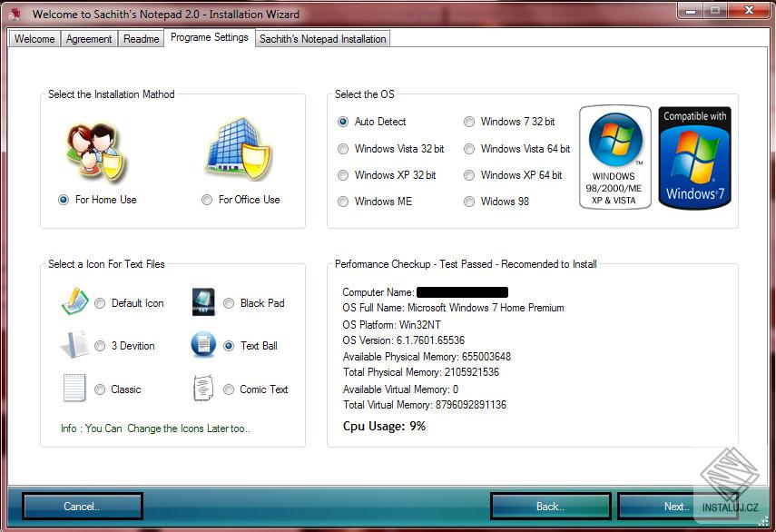Screen dimensions: 776x532
Task: Click OS Version 6.1.7601.65536 text
Action: [x=403, y=340]
